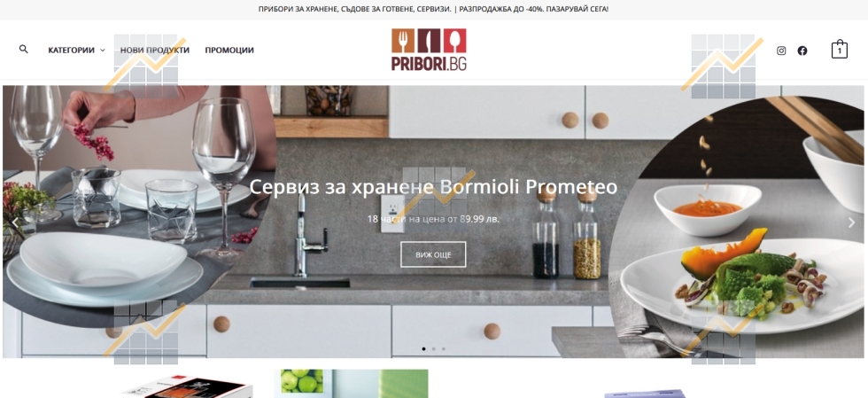This screenshot has height=398, width=868.
Task: Open the НОВИ ПРОДУКТИ menu item
Action: (154, 50)
